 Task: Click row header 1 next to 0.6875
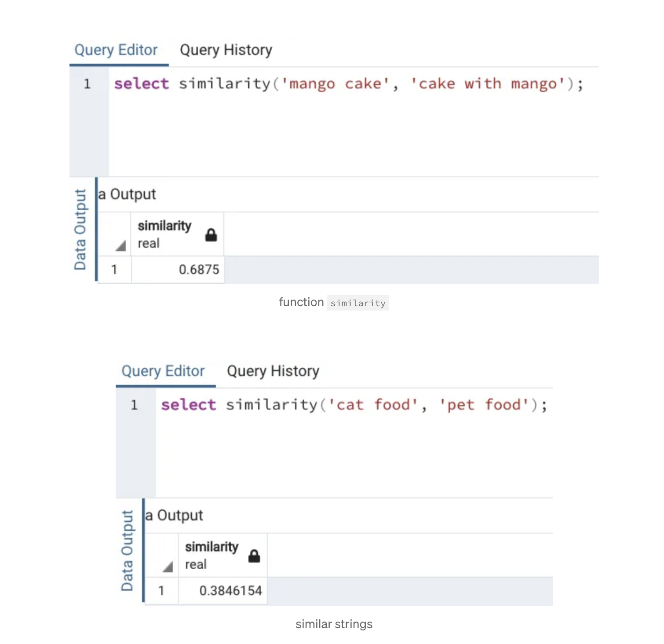tap(114, 270)
